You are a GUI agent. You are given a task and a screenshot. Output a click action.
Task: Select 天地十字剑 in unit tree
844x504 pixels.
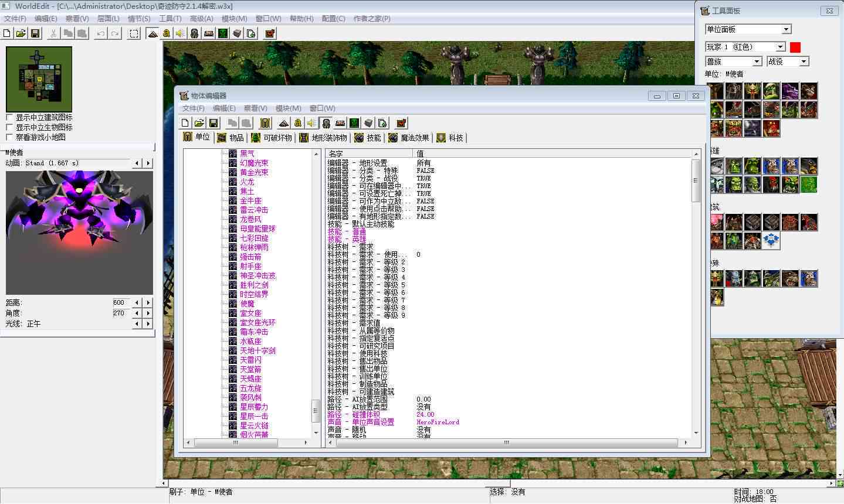pos(257,350)
